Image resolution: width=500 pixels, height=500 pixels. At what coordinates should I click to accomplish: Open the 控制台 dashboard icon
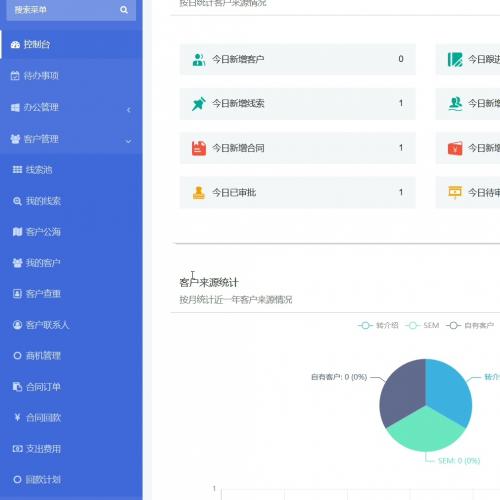click(x=15, y=45)
